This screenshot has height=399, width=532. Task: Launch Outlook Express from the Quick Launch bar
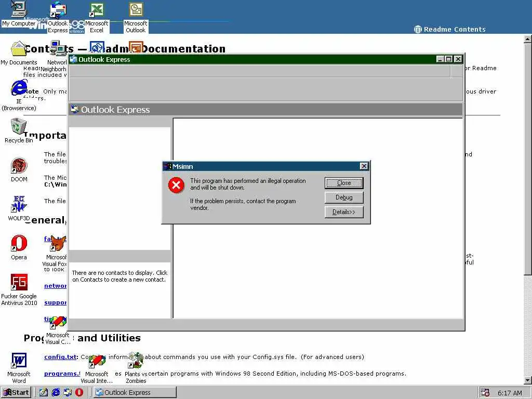click(67, 392)
